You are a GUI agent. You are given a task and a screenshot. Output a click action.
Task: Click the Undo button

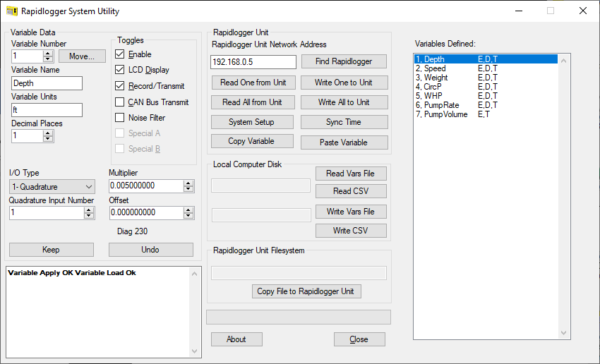(x=151, y=250)
